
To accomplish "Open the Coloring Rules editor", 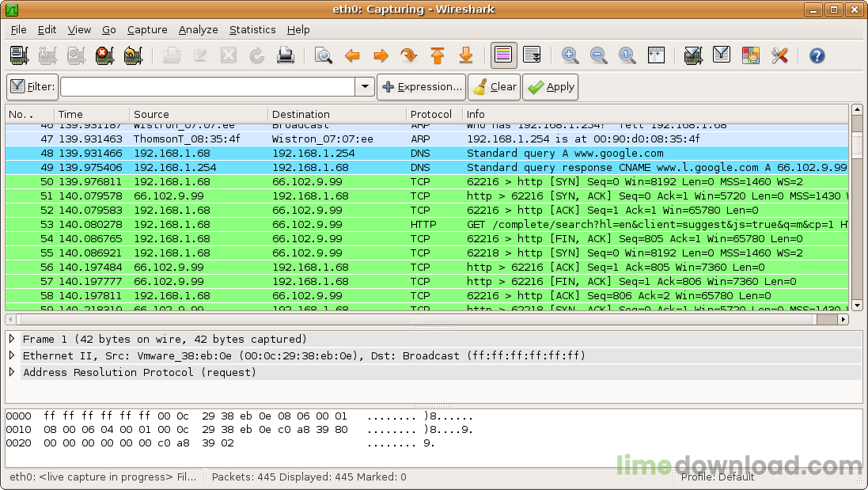I will point(749,55).
